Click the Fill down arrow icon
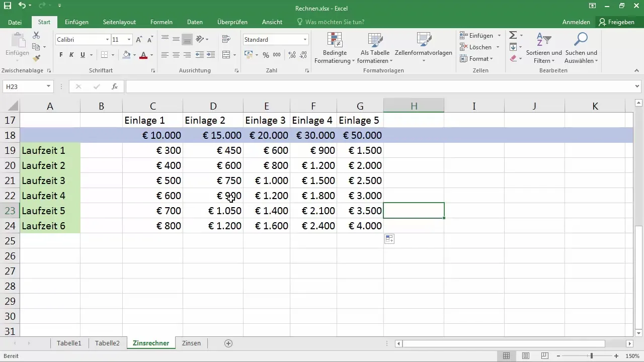This screenshot has width=644, height=362. pyautogui.click(x=513, y=47)
